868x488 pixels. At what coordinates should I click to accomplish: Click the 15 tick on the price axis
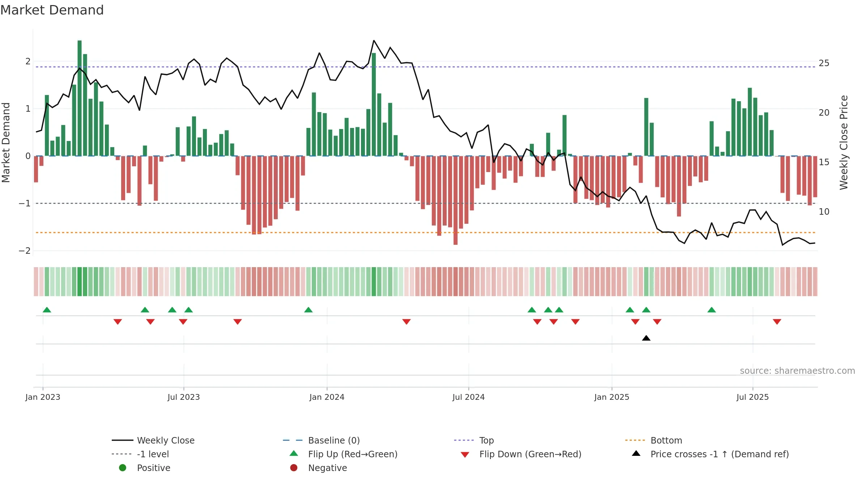pos(824,162)
